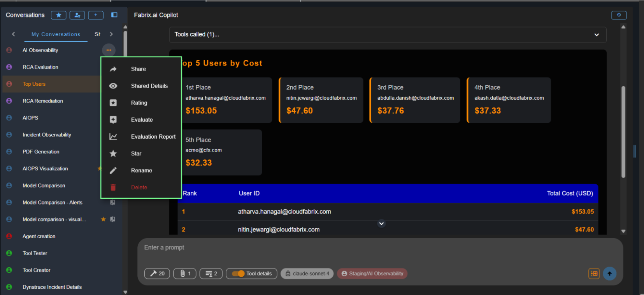This screenshot has height=295, width=644.
Task: Collapse the Conversations sidebar panel
Action: [x=114, y=15]
